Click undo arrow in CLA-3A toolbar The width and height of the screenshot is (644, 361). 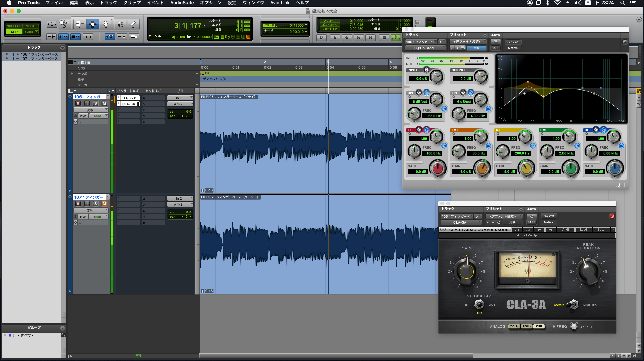tap(517, 230)
